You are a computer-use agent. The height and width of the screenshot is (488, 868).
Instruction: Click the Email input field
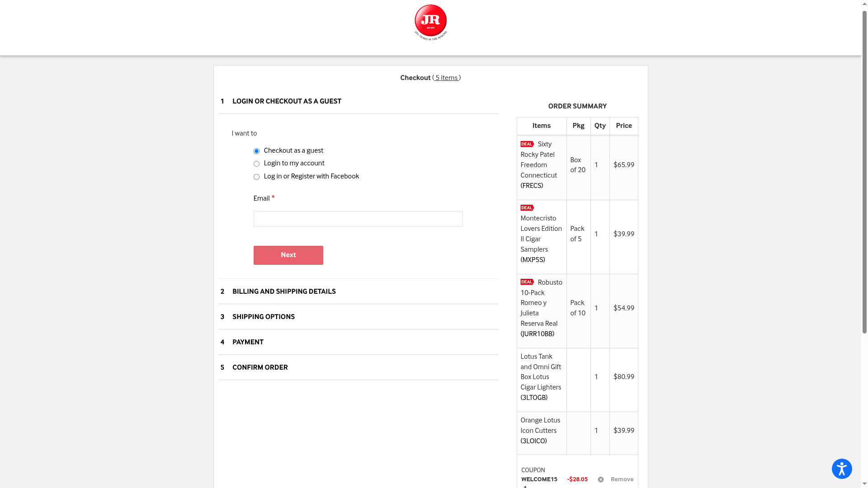[358, 219]
